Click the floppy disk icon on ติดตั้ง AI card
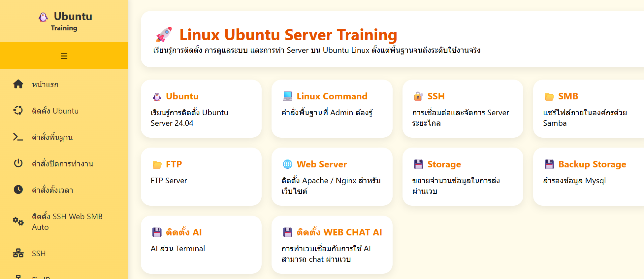Image resolution: width=644 pixels, height=279 pixels. (x=157, y=232)
